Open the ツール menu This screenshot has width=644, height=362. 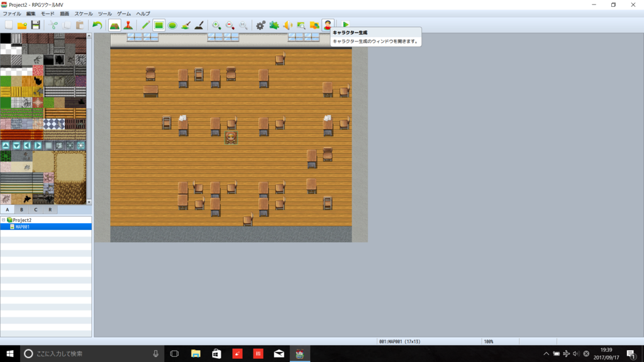(105, 14)
